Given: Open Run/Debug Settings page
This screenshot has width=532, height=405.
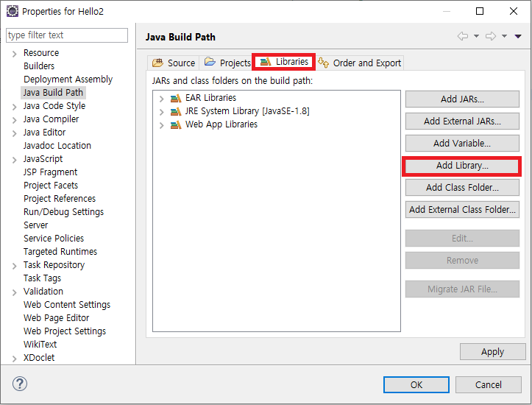Looking at the screenshot, I should pos(63,211).
